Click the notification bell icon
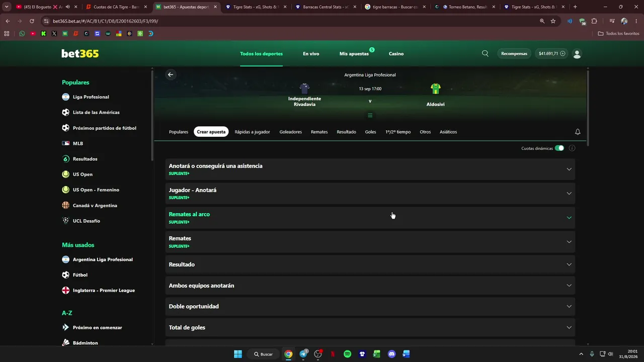The height and width of the screenshot is (362, 644). (578, 132)
